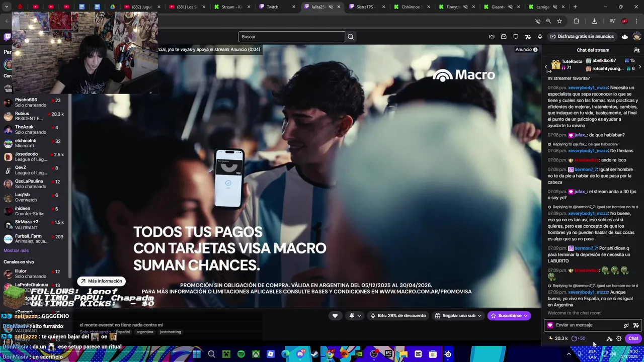Open Epic Games from the taskbar
644x362 pixels.
[x=389, y=354]
